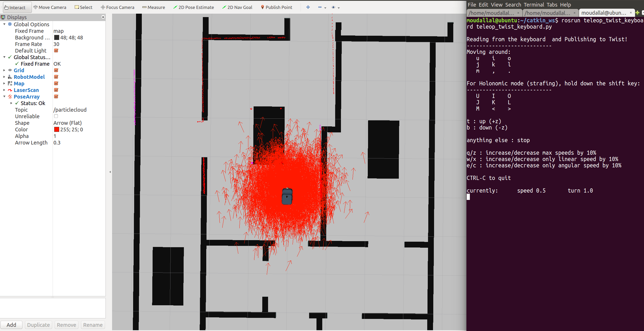The image size is (644, 331).
Task: Activate the Focus Camera tool
Action: click(x=117, y=7)
